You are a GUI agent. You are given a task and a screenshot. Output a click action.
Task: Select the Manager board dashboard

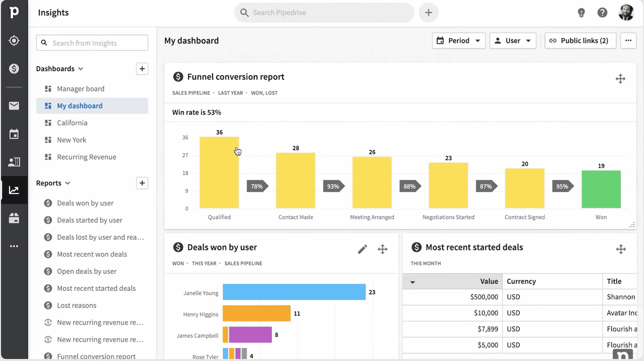[81, 88]
